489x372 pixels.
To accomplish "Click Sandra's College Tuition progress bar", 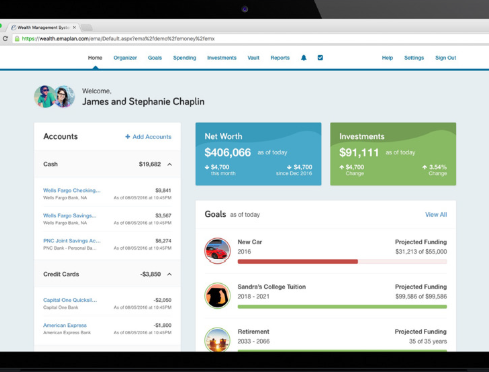I will tap(342, 307).
